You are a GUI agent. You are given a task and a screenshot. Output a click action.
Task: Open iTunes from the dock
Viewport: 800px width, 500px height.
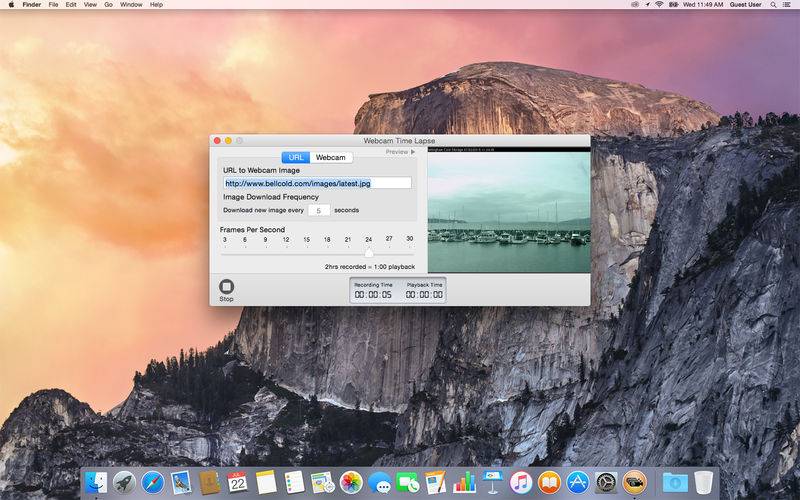coord(521,482)
